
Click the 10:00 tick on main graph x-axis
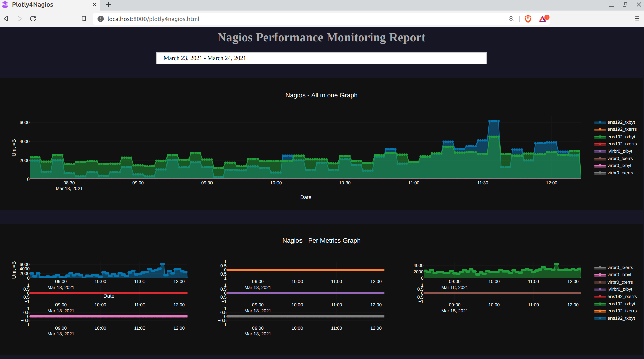click(x=276, y=183)
